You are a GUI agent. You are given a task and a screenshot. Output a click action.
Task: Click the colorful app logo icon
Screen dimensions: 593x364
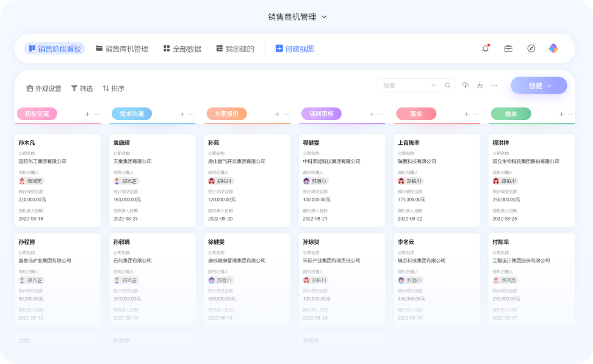coord(553,48)
